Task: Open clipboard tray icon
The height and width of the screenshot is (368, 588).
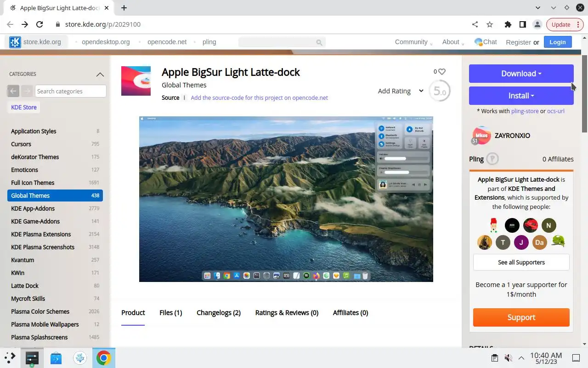Action: (x=495, y=358)
